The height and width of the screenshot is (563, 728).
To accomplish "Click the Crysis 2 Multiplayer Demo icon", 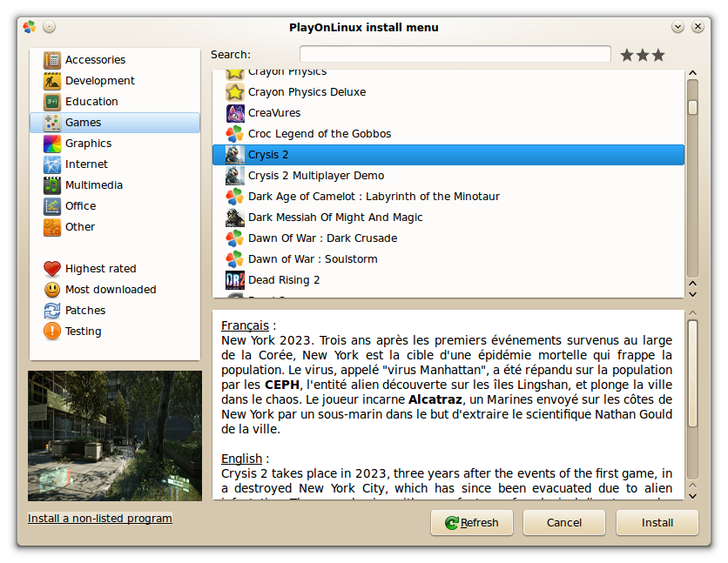I will [x=235, y=176].
